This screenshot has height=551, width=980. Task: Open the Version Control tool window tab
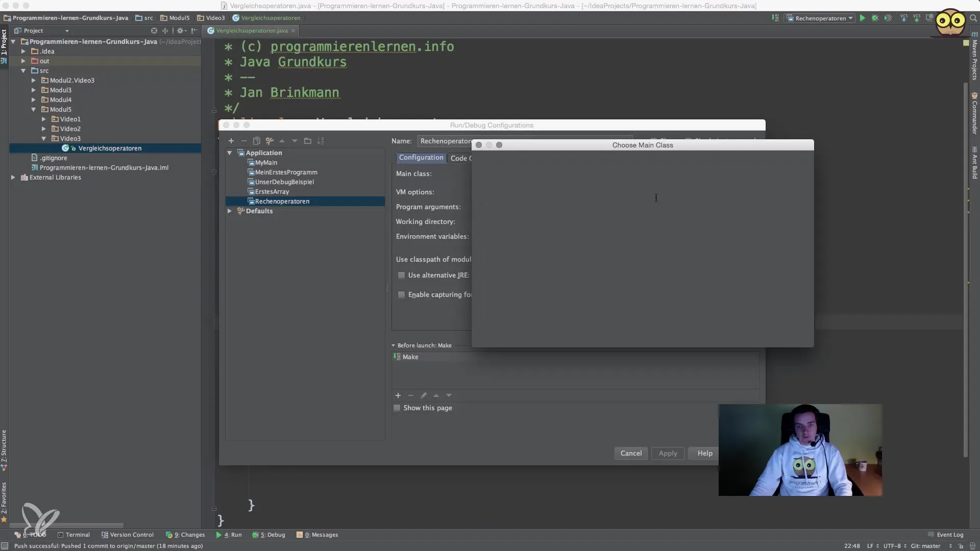(128, 535)
